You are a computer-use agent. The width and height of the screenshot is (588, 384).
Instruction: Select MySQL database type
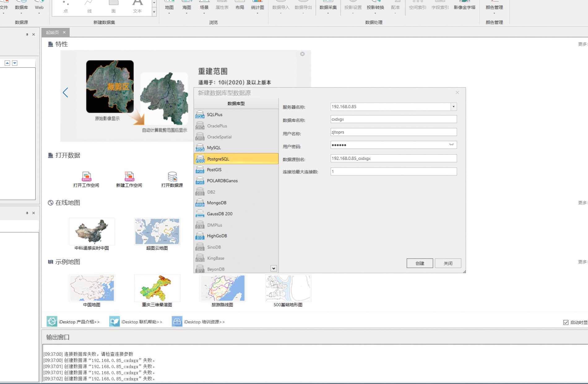pyautogui.click(x=236, y=148)
